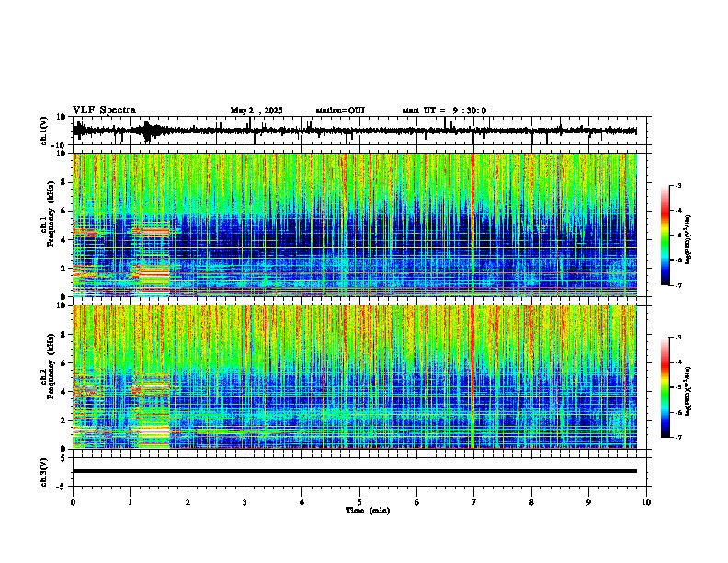The image size is (728, 563).
Task: Click the 'VLF Spectra' title text
Action: 104,110
